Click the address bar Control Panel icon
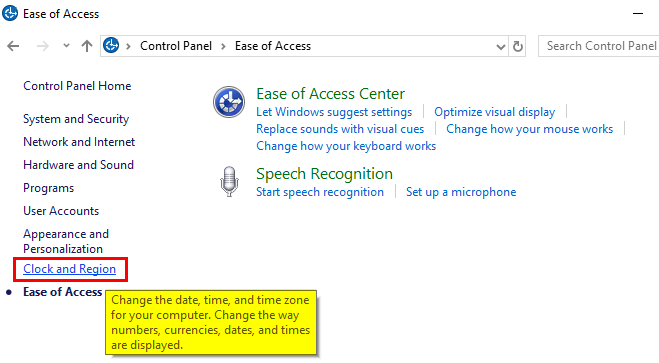The height and width of the screenshot is (363, 659). click(111, 45)
